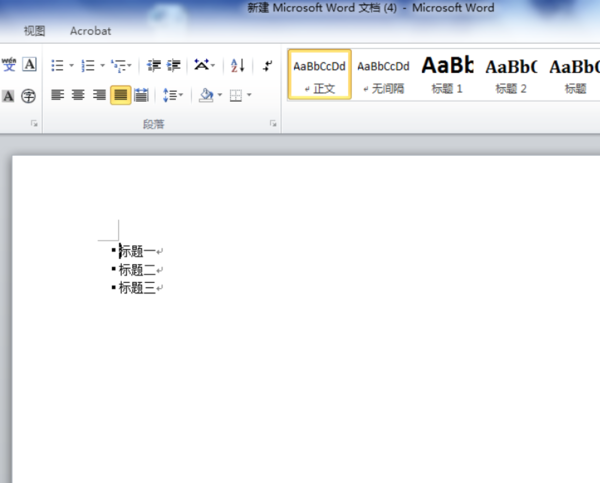This screenshot has width=600, height=483.
Task: Open the 视图 View tab
Action: click(34, 31)
